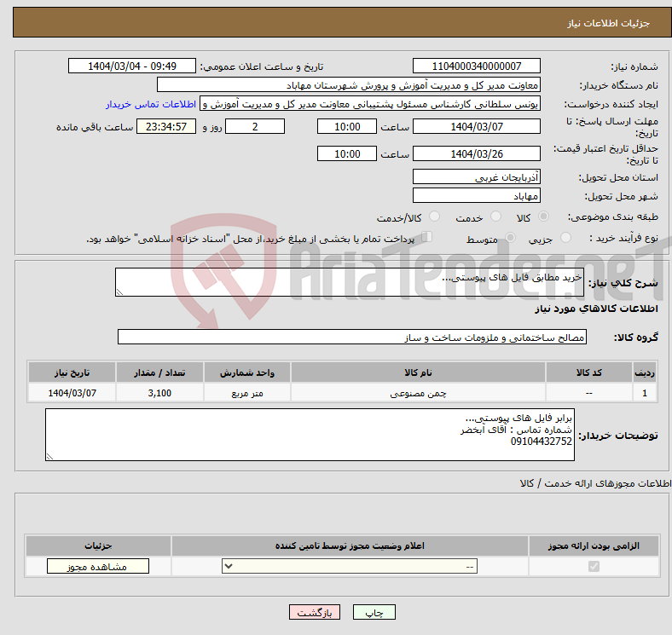Select the کالا/خدمت radio button

point(435,216)
